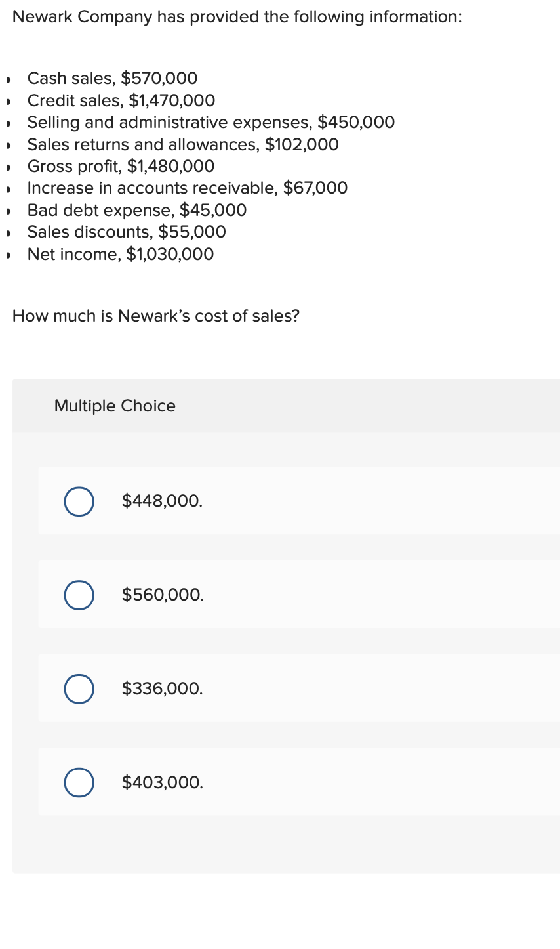Mark the $403,000 radio button
The height and width of the screenshot is (949, 560).
[x=79, y=783]
